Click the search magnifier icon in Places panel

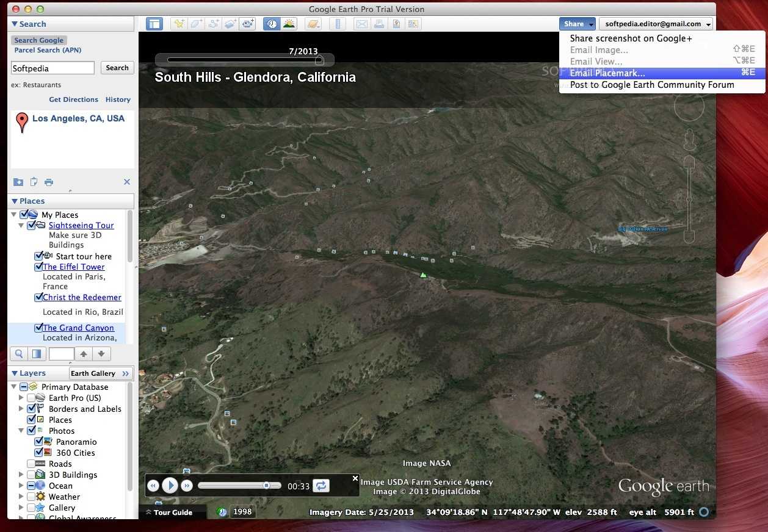[x=19, y=353]
